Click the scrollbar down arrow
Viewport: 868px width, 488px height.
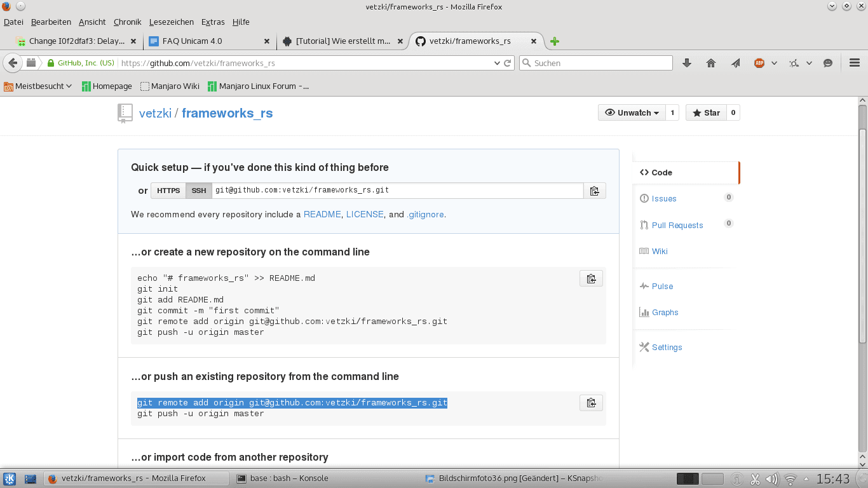(862, 465)
